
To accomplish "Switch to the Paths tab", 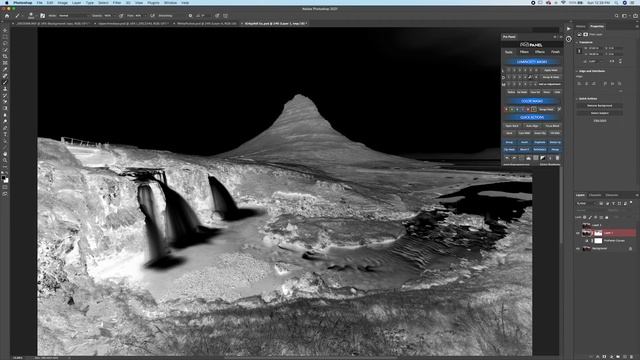I will (612, 195).
